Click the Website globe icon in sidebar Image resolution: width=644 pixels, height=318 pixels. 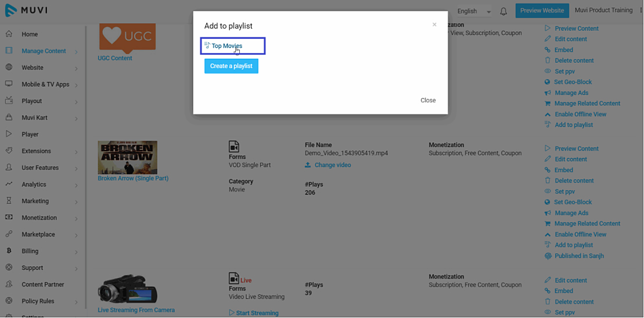9,67
